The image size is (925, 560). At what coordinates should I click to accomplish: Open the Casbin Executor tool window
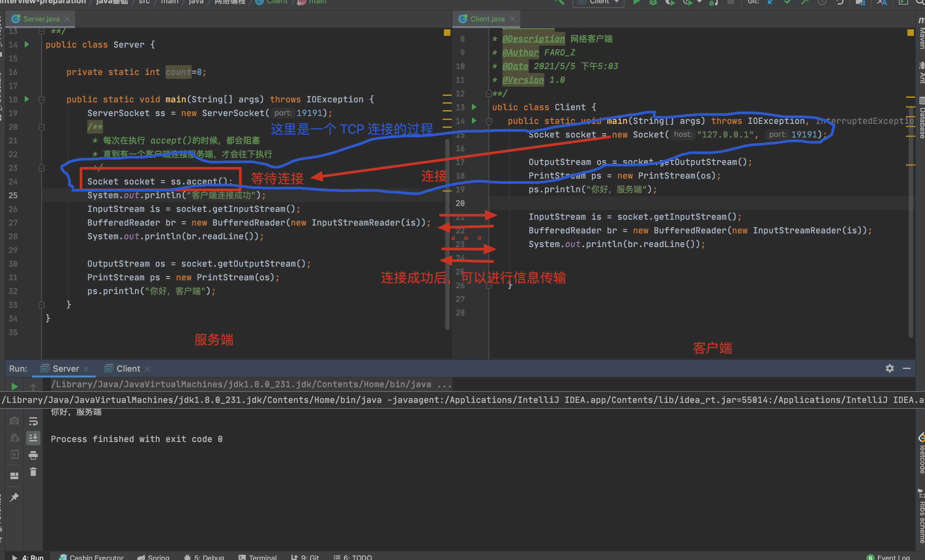coord(91,557)
